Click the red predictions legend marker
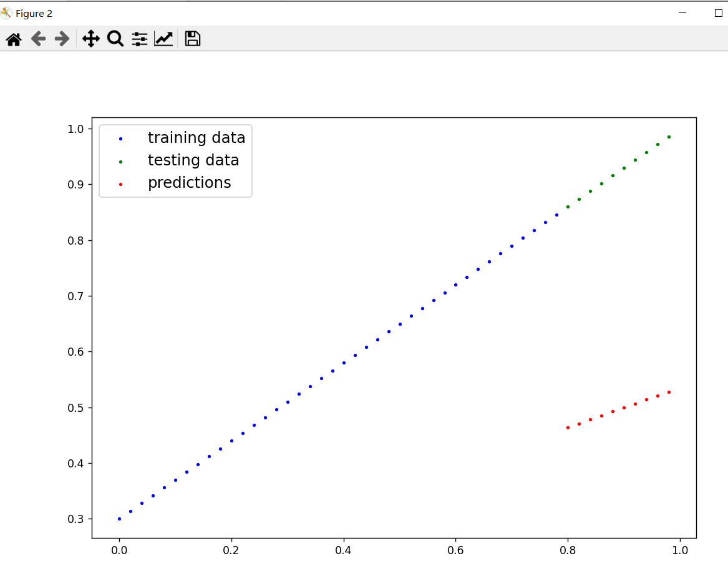728x571 pixels. click(x=121, y=185)
